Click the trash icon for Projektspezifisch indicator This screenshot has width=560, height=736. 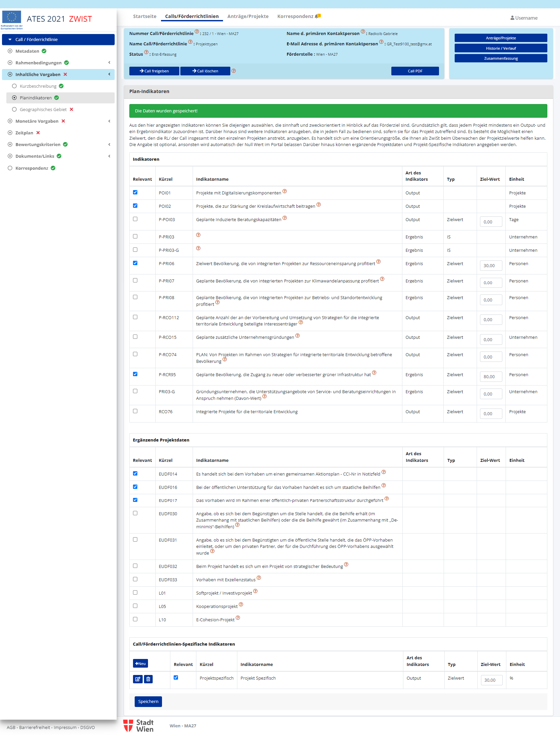148,679
